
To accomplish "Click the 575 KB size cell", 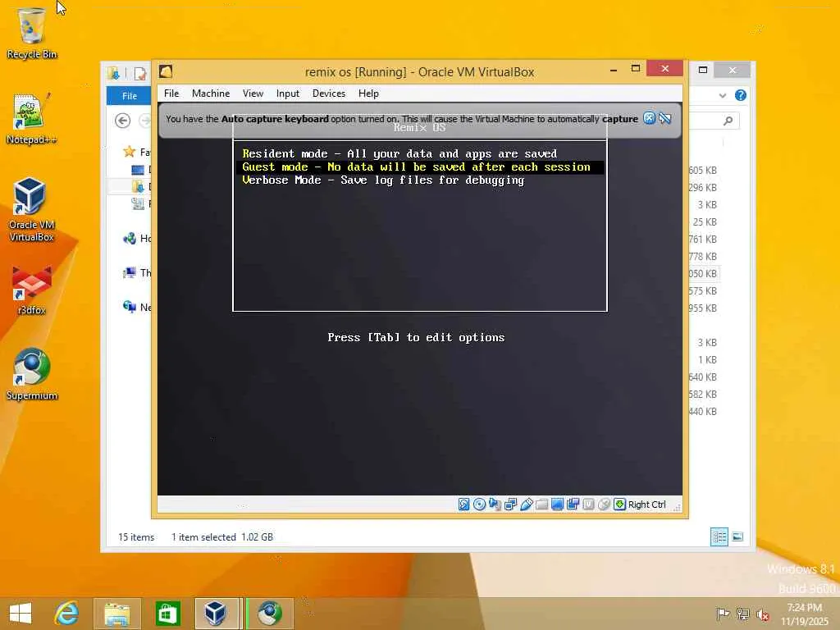I will pyautogui.click(x=703, y=291).
